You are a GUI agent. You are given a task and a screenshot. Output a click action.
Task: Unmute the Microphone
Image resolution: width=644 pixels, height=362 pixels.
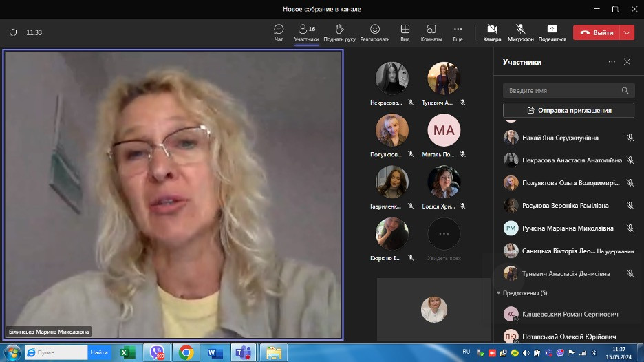[521, 32]
